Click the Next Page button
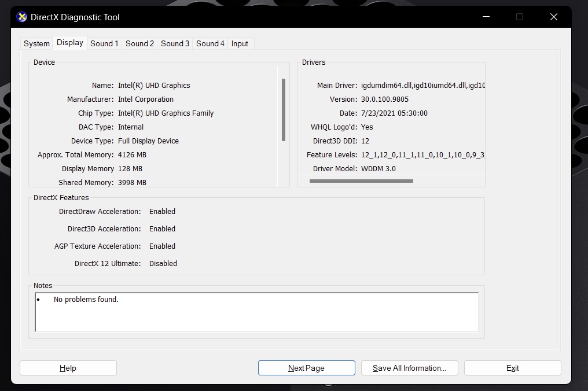 (x=306, y=368)
